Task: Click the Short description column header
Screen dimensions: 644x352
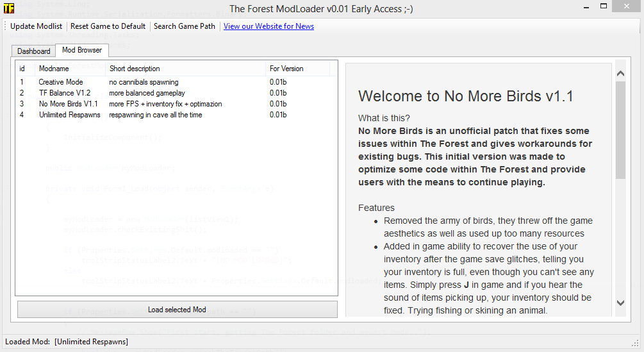Action: pyautogui.click(x=185, y=69)
